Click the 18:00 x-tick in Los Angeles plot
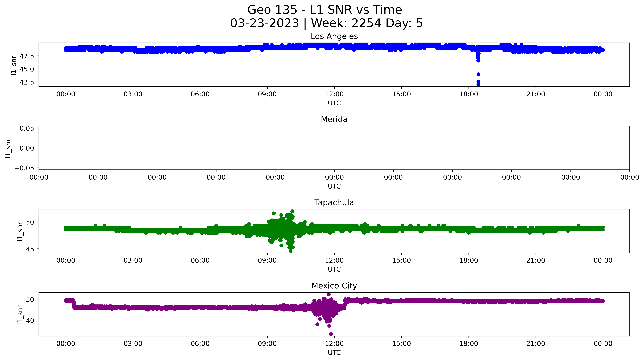This screenshot has height=361, width=644. point(469,94)
